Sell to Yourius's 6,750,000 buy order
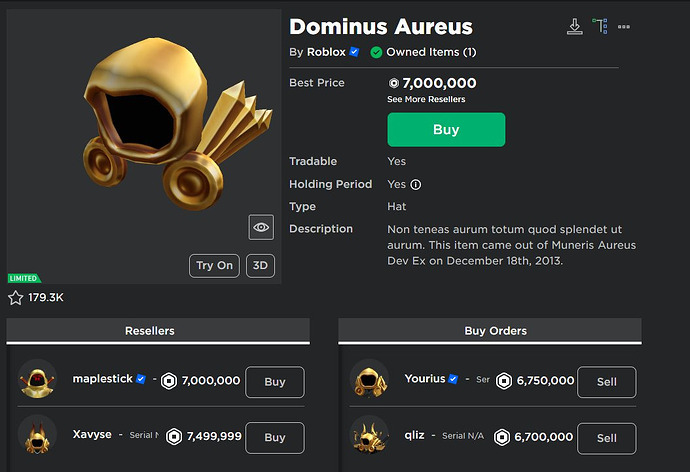Viewport: 690px width, 472px height. (606, 381)
